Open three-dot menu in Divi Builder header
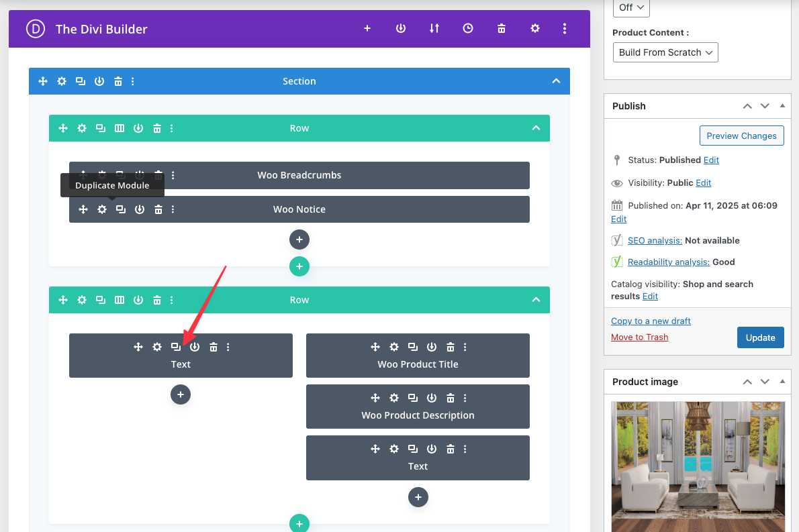Viewport: 799px width, 532px height. [564, 28]
